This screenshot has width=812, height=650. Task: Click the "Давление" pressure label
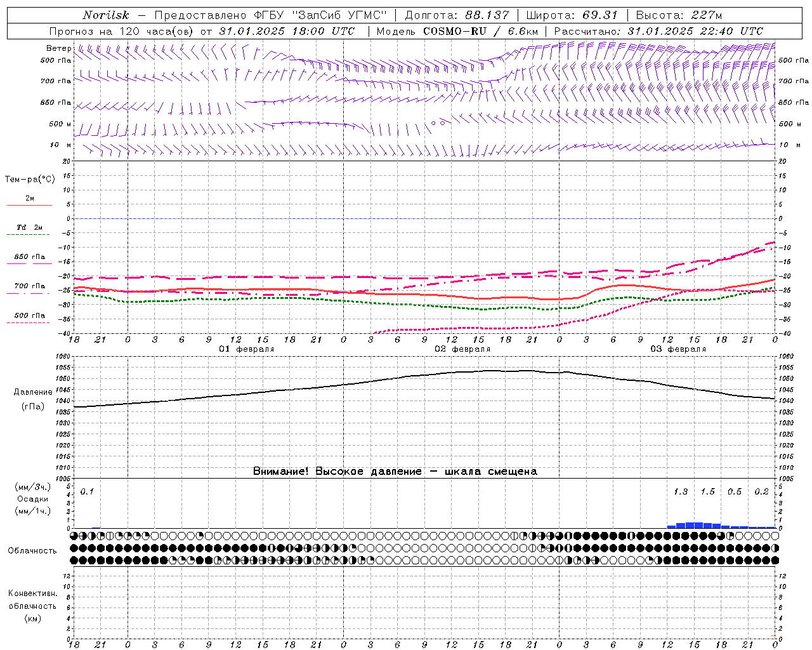[x=33, y=392]
